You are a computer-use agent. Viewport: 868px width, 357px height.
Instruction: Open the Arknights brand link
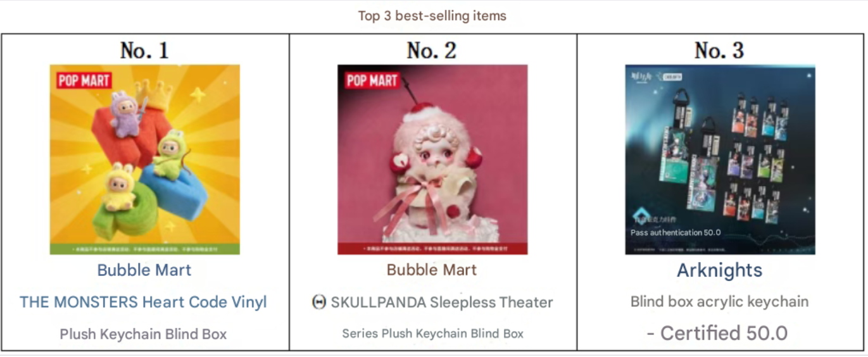[719, 270]
